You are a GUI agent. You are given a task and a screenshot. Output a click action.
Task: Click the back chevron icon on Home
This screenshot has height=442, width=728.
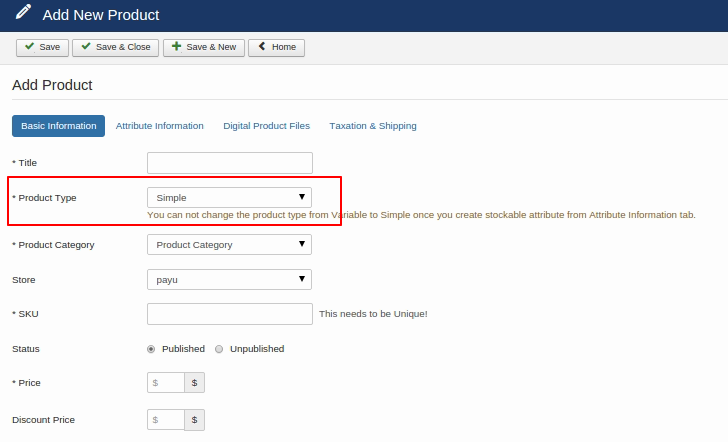(261, 47)
